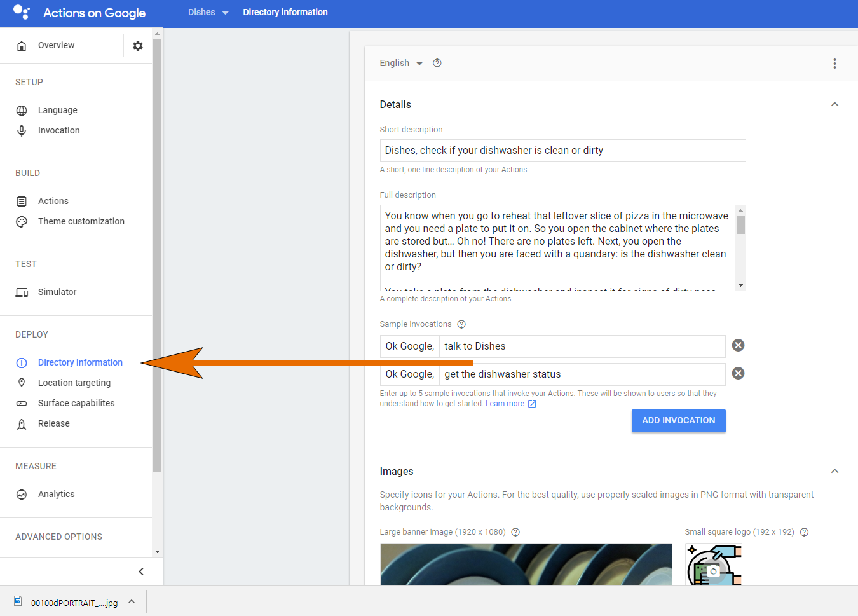Go to Overview page
Screen dimensions: 858x616
point(56,46)
